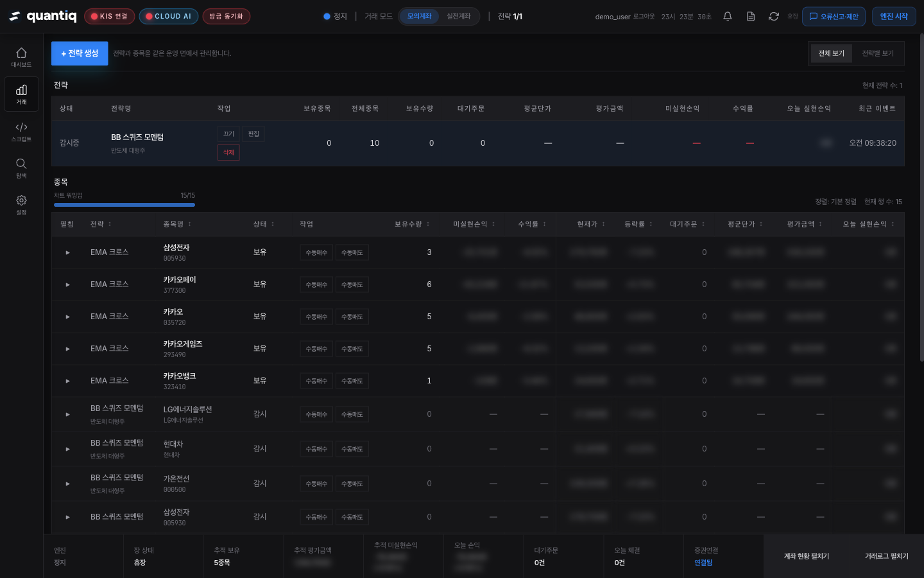Expand the 현대차 row arrow
The image size is (924, 578).
point(67,449)
